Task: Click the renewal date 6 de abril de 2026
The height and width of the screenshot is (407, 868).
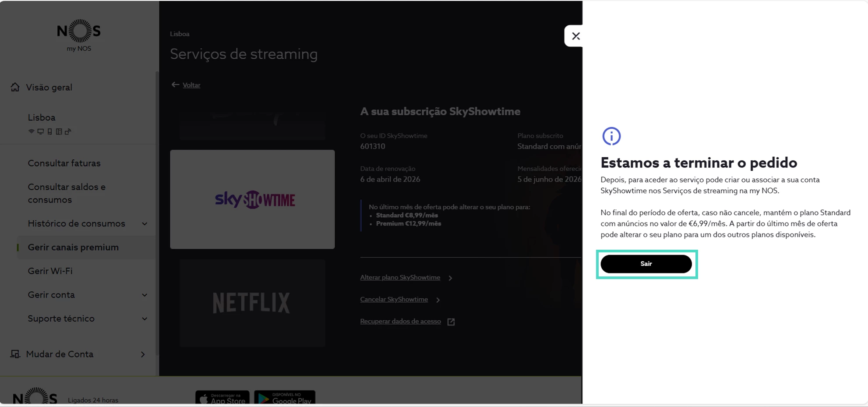Action: 390,179
